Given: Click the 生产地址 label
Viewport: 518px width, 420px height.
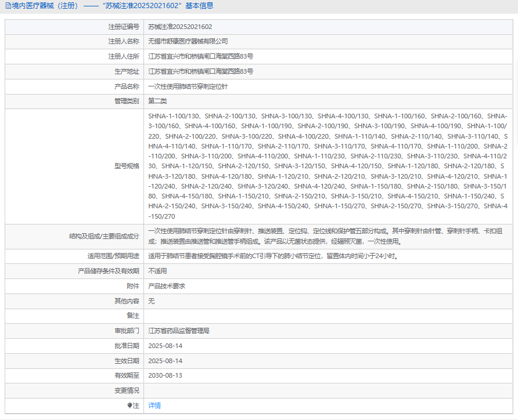Looking at the screenshot, I should [x=127, y=71].
